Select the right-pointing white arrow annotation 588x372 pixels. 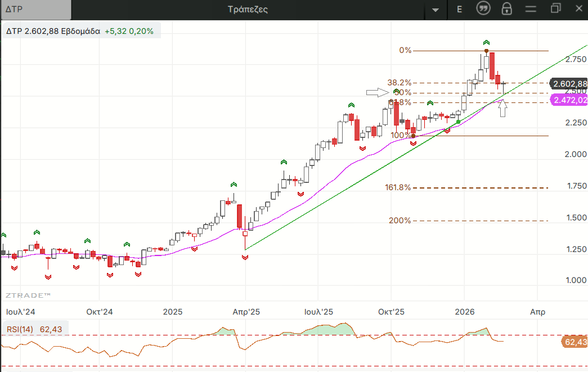tap(376, 92)
